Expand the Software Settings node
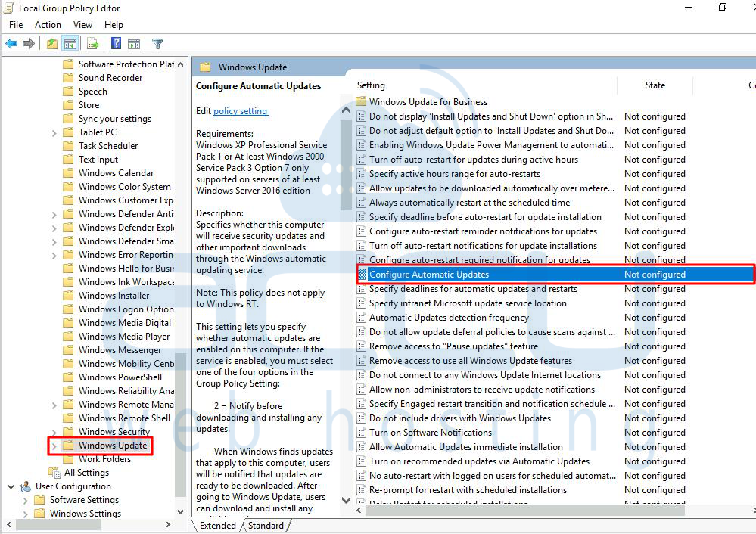Screen dimensions: 756x534 pyautogui.click(x=25, y=500)
